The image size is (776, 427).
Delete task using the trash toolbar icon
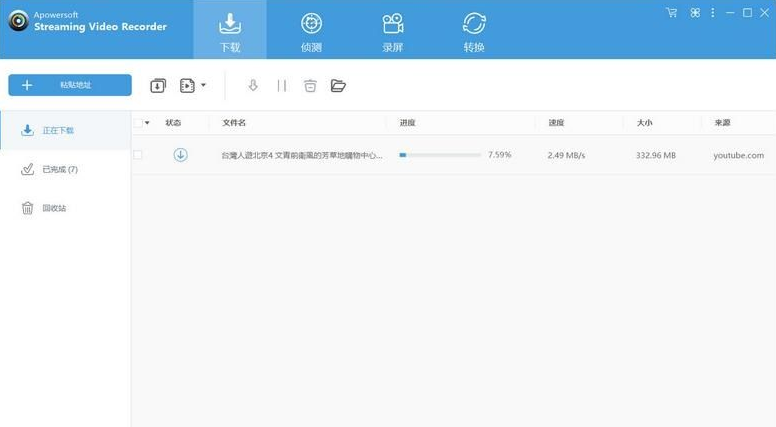click(310, 86)
